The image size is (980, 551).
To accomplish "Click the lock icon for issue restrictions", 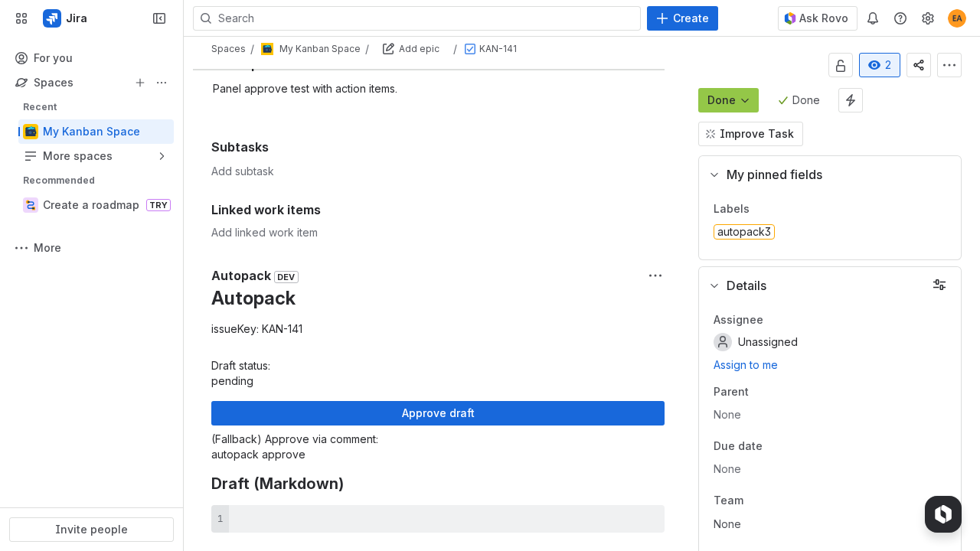I will tap(841, 65).
